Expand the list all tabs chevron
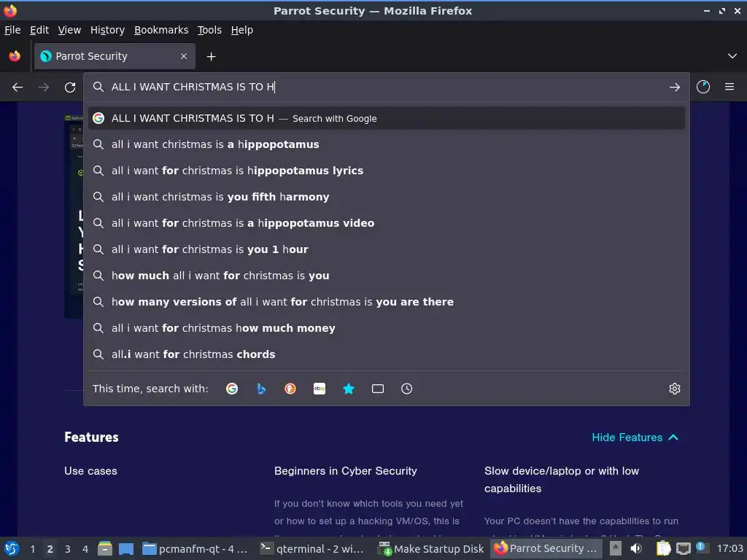The height and width of the screenshot is (560, 747). [732, 56]
